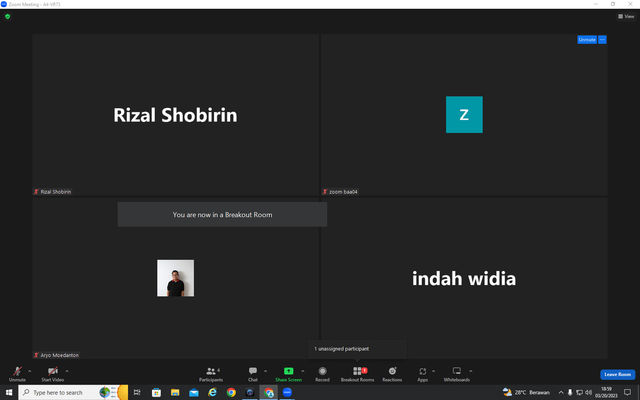Open Whiteboards
Image resolution: width=640 pixels, height=400 pixels.
click(x=457, y=374)
